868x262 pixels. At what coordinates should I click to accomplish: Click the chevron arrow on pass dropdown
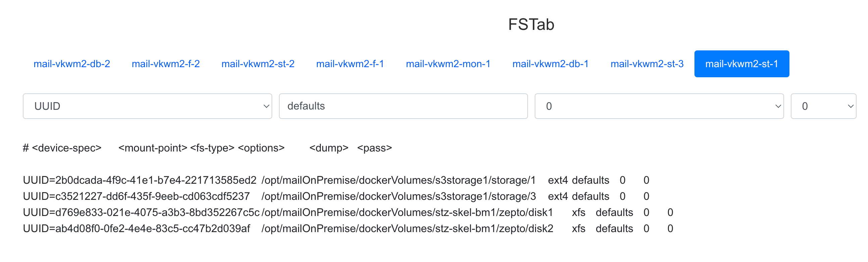(851, 106)
